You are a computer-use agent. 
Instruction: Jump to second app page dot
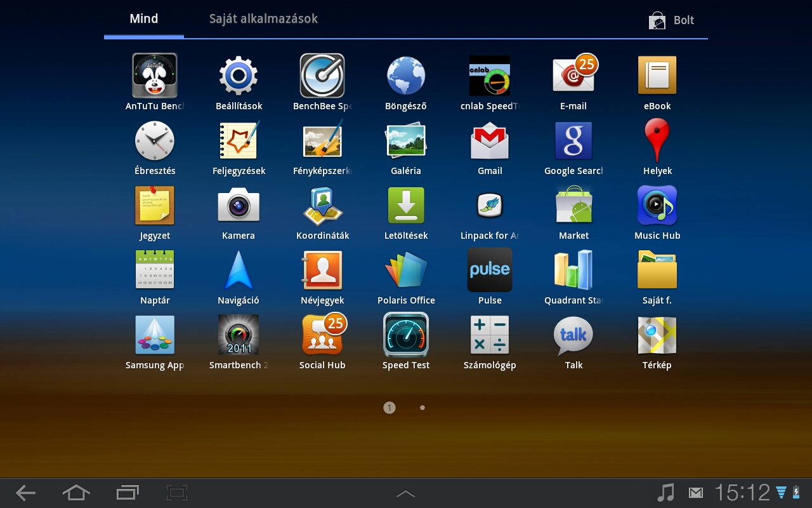point(422,408)
